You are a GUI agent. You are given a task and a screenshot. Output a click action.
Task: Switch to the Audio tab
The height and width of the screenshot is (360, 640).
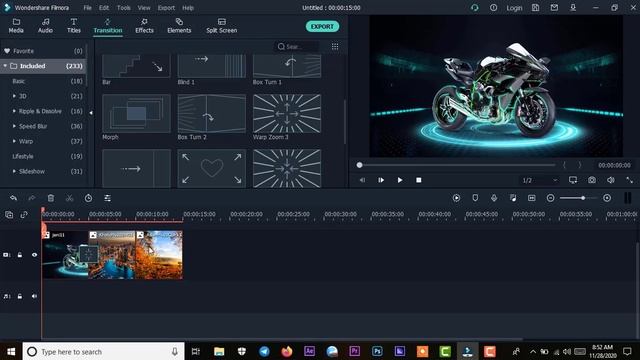coord(45,26)
